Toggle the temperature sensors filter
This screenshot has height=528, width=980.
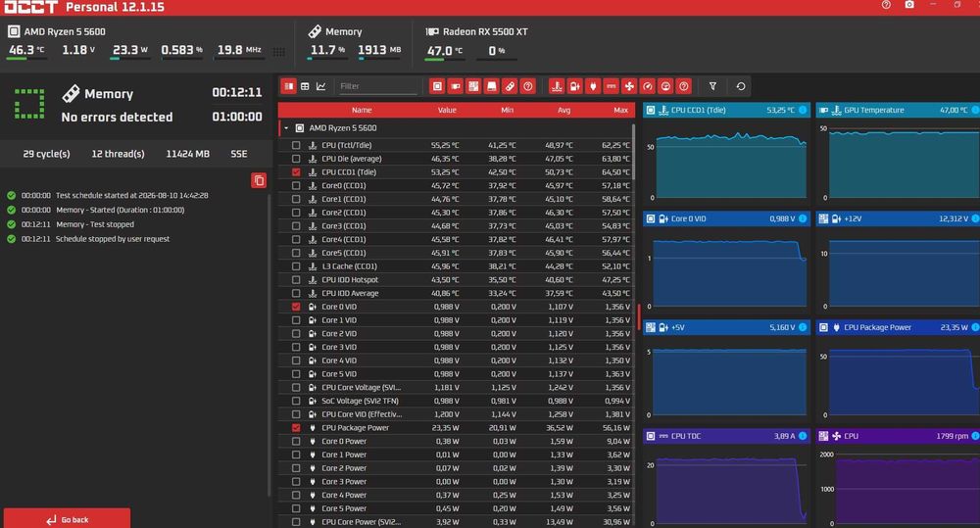(x=557, y=86)
